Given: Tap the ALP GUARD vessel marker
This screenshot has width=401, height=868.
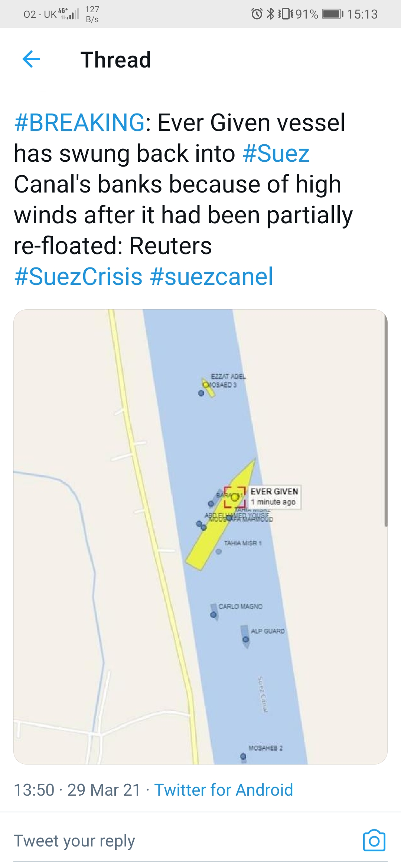Looking at the screenshot, I should click(245, 639).
